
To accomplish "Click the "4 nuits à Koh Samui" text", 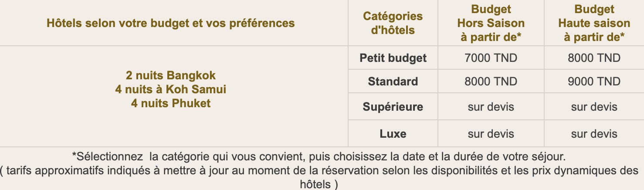I will click(171, 89).
